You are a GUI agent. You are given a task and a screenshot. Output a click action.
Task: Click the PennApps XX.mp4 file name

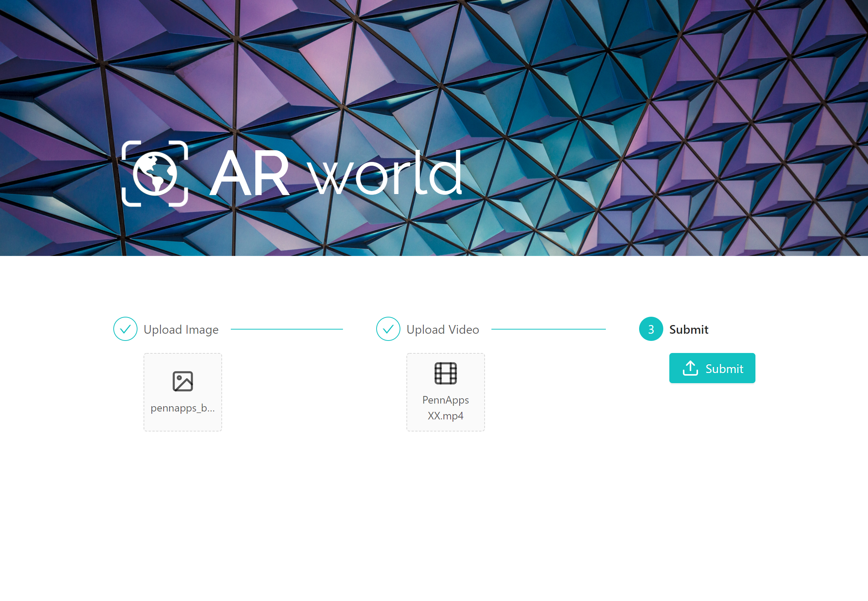[x=446, y=408]
